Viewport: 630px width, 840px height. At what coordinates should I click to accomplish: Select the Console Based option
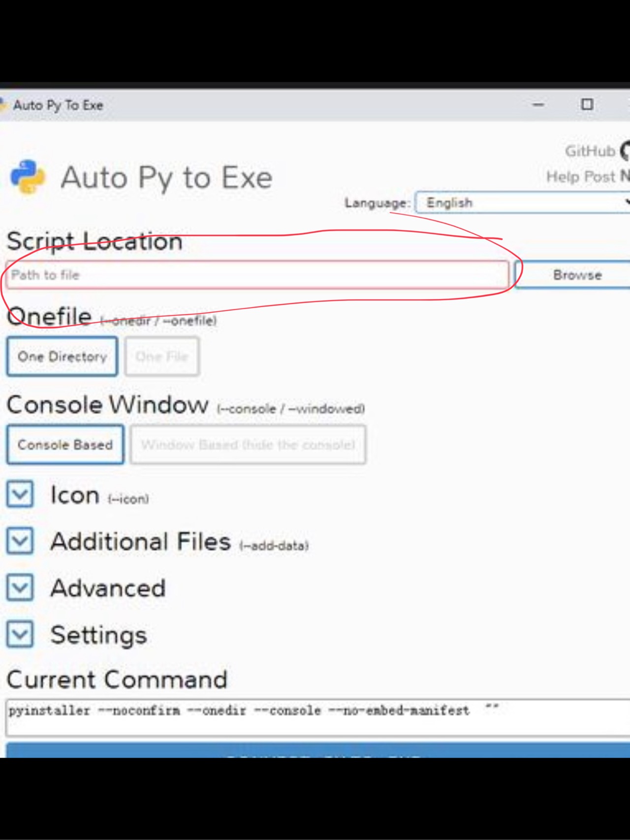click(65, 444)
